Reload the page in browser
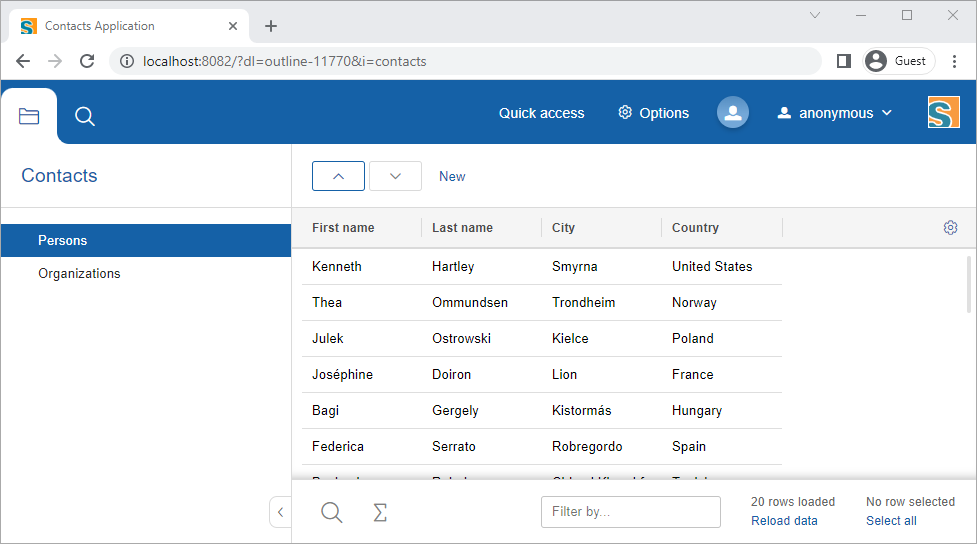Viewport: 977px width, 544px height. (x=87, y=61)
